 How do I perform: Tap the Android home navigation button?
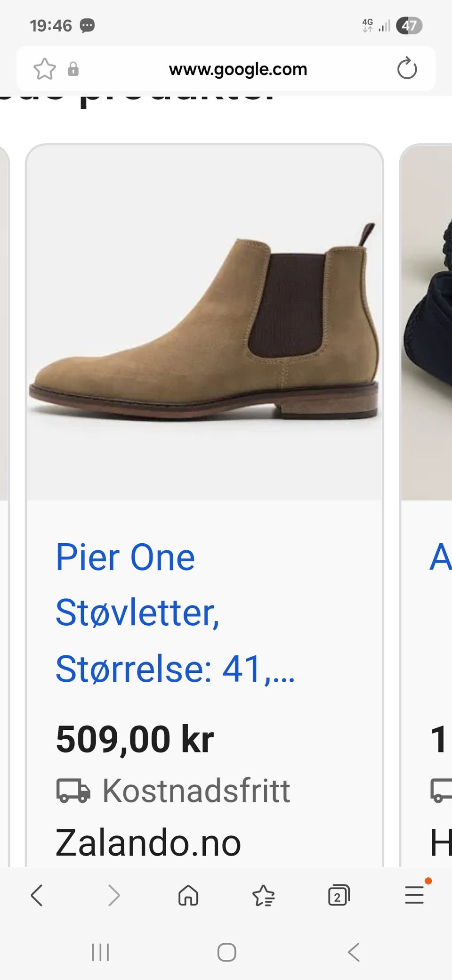click(226, 952)
